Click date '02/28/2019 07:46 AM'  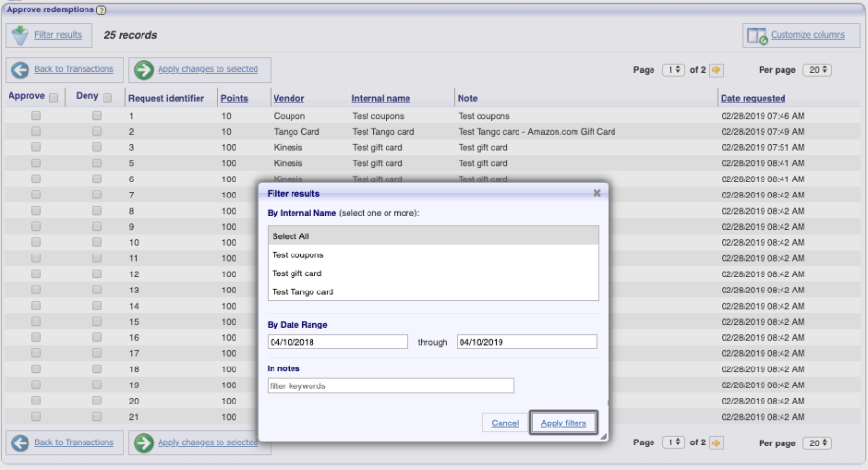point(763,116)
